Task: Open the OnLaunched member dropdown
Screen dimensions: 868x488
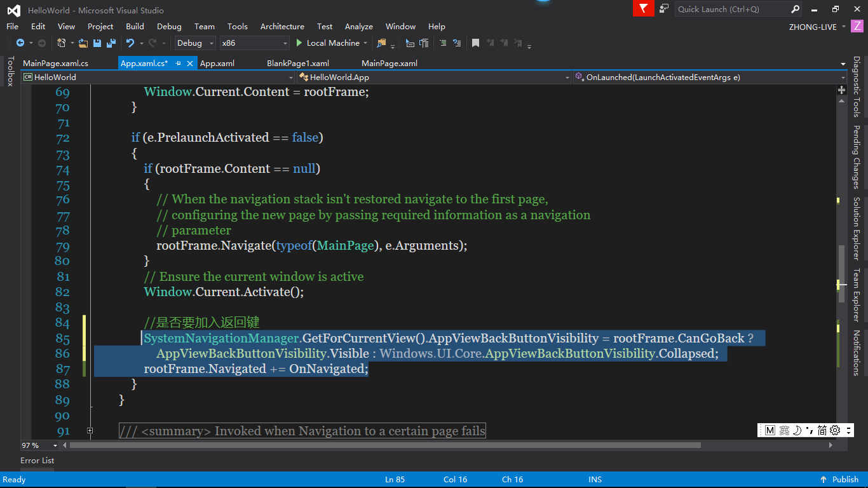Action: (710, 77)
